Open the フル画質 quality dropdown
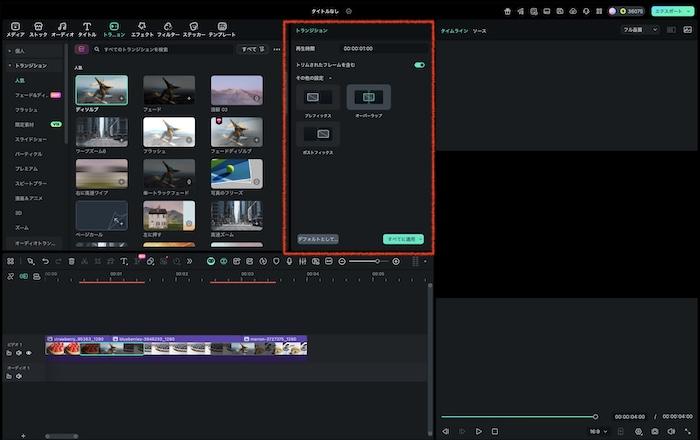Viewport: 700px width, 440px height. (641, 30)
